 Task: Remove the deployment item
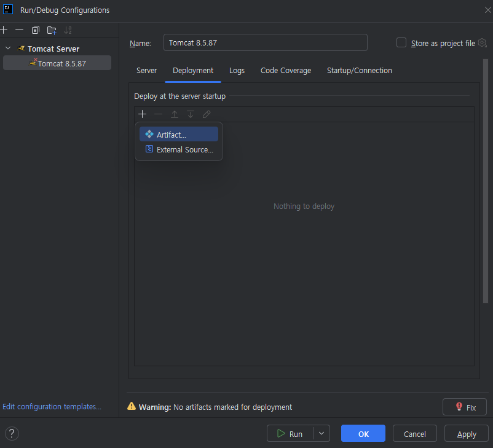pyautogui.click(x=158, y=114)
